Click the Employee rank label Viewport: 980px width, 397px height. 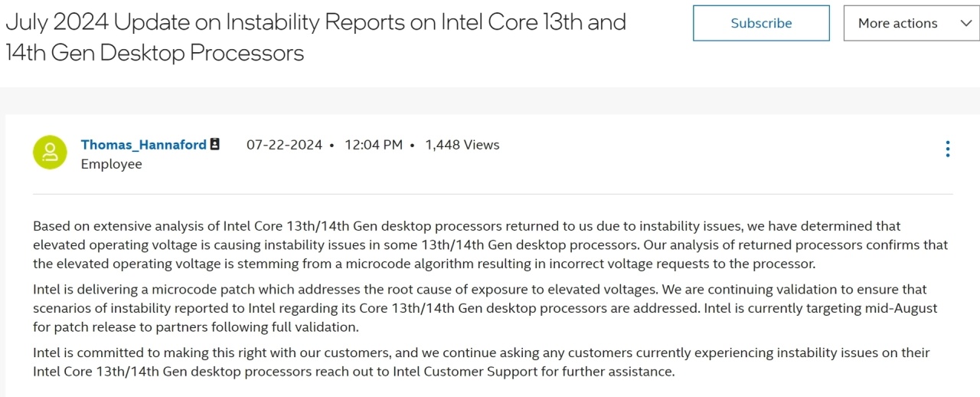[112, 164]
